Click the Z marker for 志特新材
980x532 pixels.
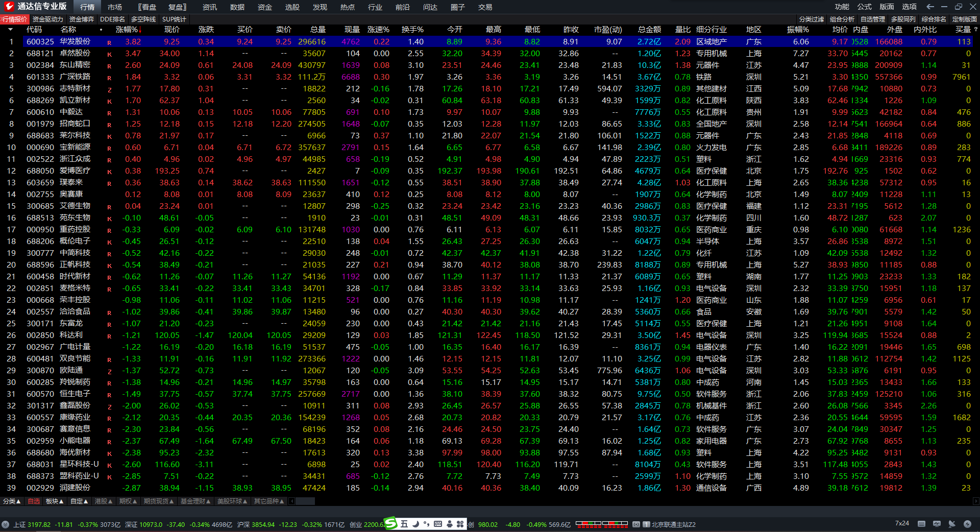[x=109, y=89]
